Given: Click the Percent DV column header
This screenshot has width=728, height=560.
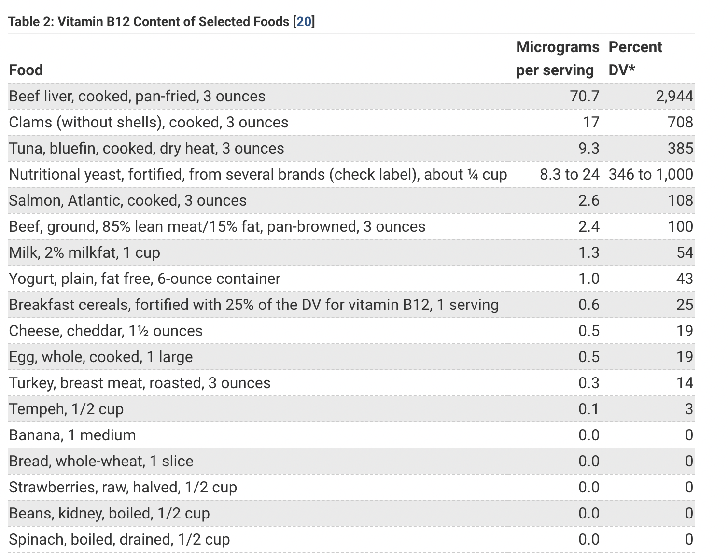Looking at the screenshot, I should pos(635,58).
